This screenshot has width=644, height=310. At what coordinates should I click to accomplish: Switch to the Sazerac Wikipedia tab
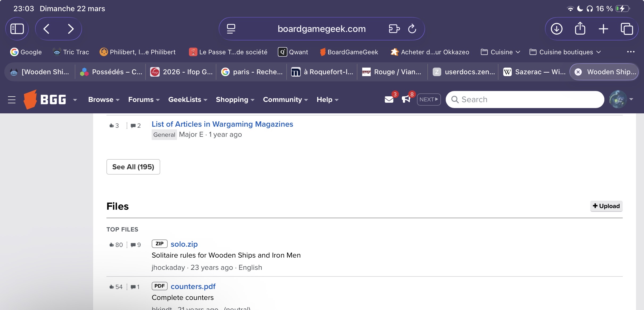click(534, 72)
